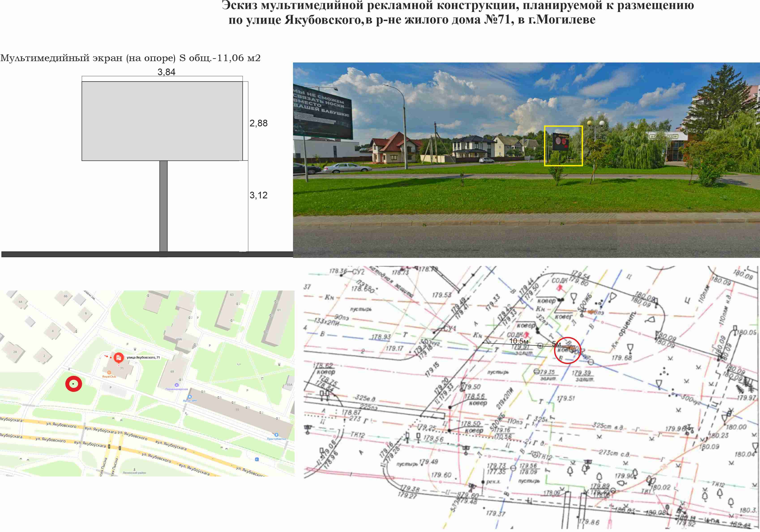Click the 3,84 width dimension label

[x=167, y=72]
